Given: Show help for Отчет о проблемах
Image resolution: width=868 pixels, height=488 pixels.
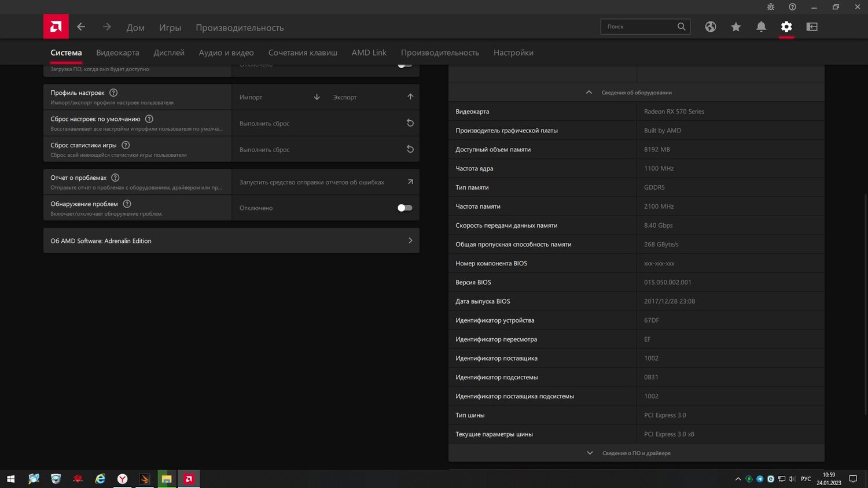Looking at the screenshot, I should coord(115,178).
